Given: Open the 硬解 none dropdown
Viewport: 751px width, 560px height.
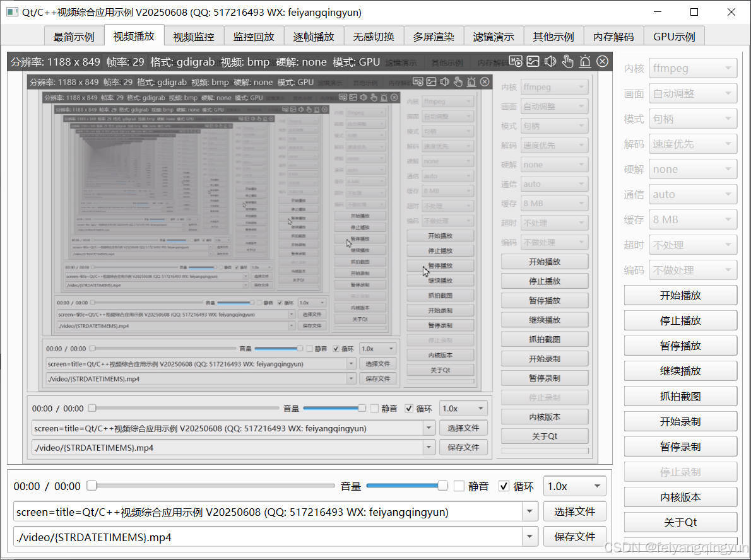Looking at the screenshot, I should point(693,170).
